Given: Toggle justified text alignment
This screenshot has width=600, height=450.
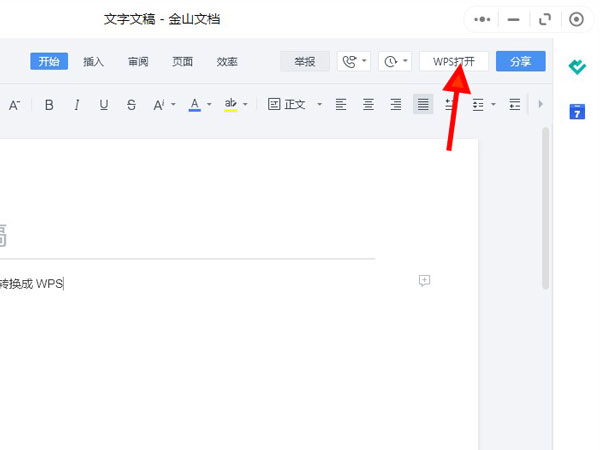Looking at the screenshot, I should [423, 104].
